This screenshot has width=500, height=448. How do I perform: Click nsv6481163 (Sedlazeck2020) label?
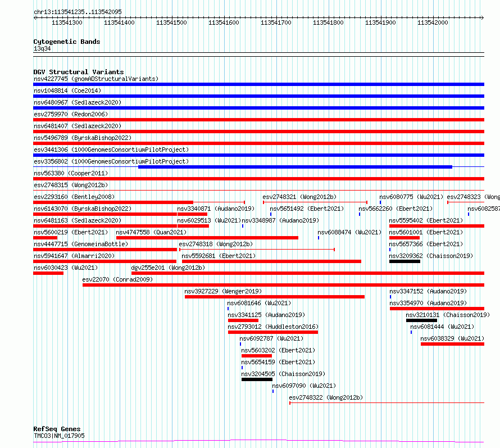78,220
